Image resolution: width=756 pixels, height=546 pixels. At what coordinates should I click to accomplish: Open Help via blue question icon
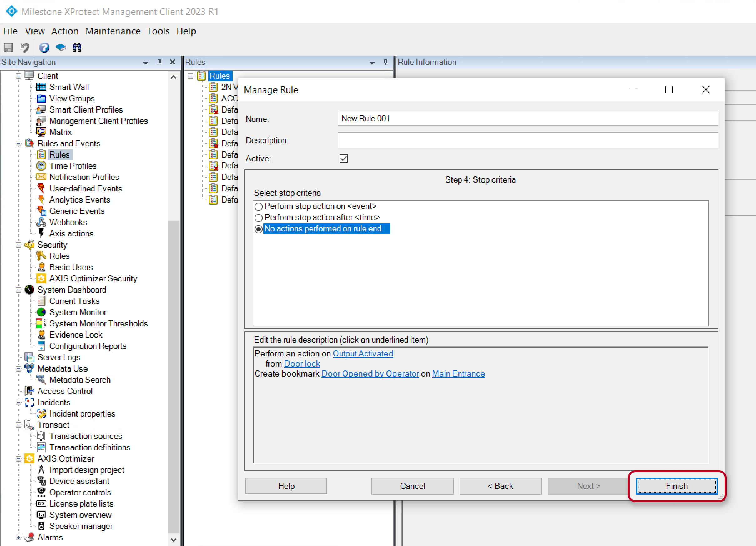pos(44,48)
